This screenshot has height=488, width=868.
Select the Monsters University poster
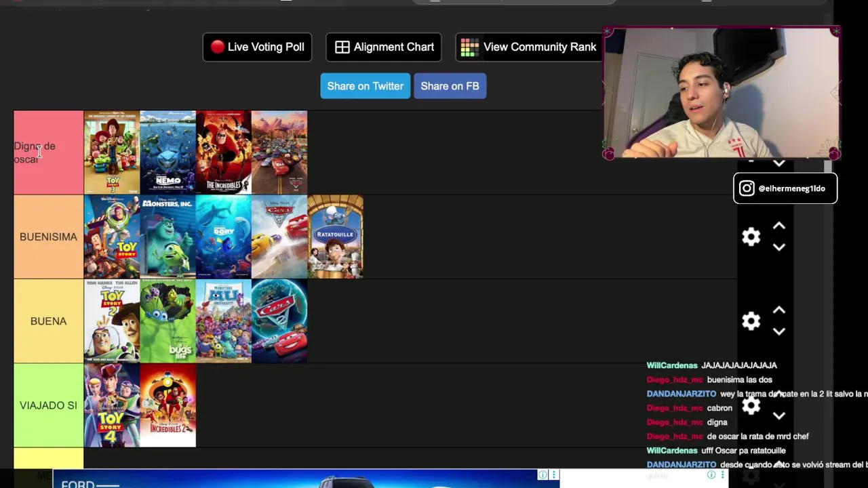(x=223, y=321)
